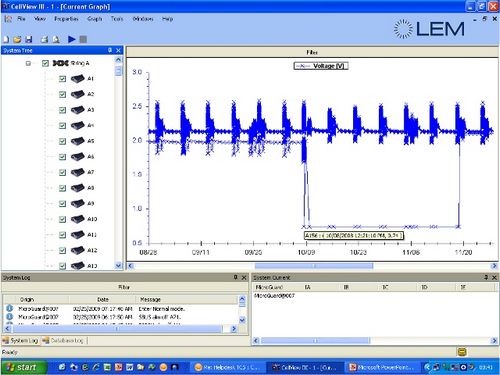Toggle the A1 cell checkbox
Viewport: 500px width, 375px height.
click(x=62, y=79)
